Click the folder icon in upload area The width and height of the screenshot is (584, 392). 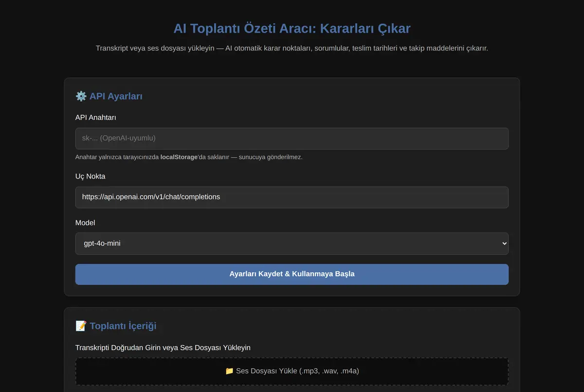(x=229, y=371)
